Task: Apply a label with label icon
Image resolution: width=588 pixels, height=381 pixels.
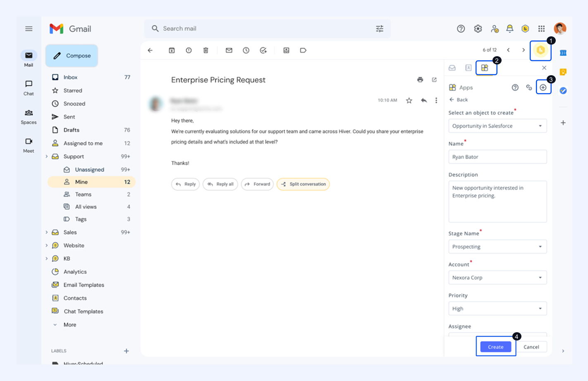Action: pos(303,50)
